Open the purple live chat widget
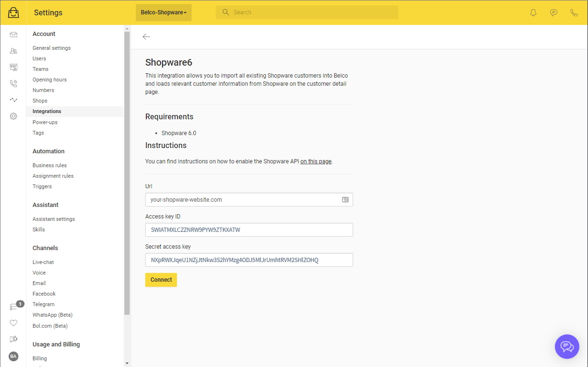 pos(567,346)
